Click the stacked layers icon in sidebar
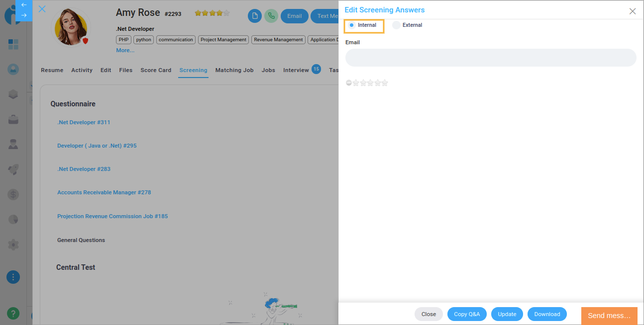This screenshot has height=325, width=644. [x=13, y=94]
